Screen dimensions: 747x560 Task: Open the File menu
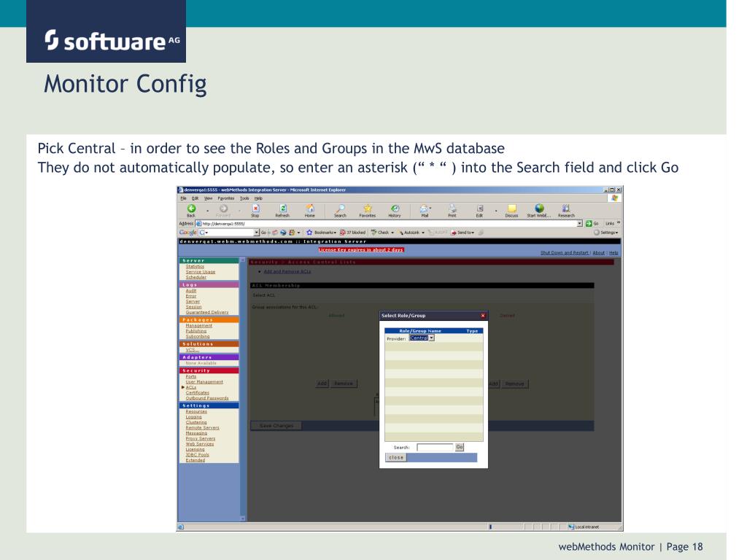click(183, 198)
